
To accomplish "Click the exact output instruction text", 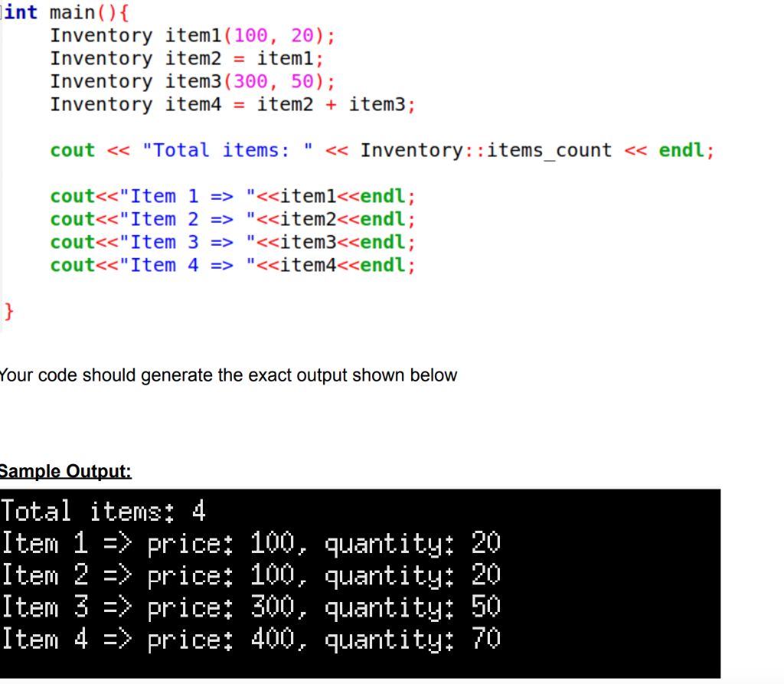I will [228, 375].
